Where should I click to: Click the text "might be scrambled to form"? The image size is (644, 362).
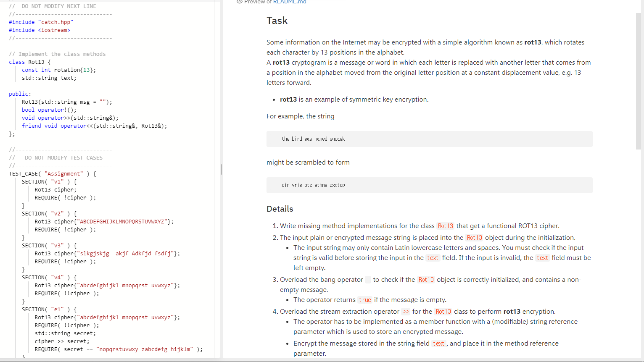(308, 163)
